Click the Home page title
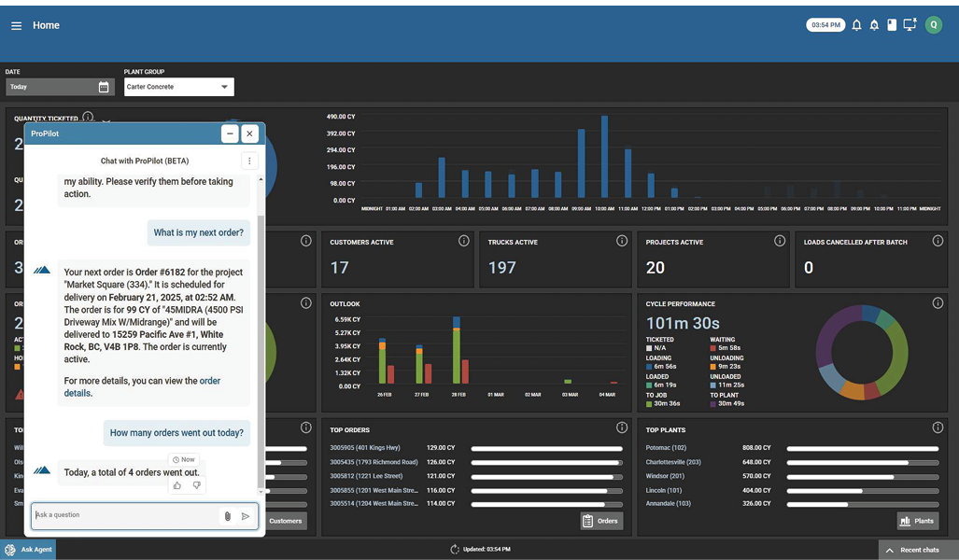 [46, 26]
